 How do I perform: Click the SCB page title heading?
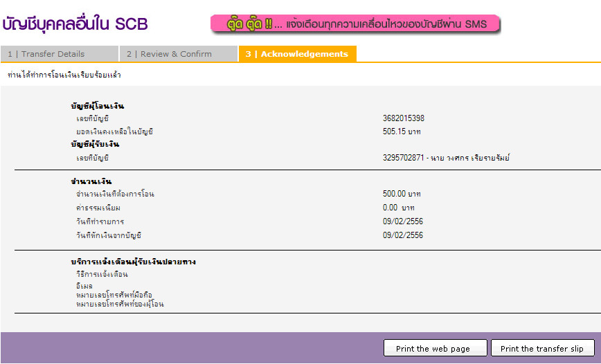pyautogui.click(x=75, y=24)
